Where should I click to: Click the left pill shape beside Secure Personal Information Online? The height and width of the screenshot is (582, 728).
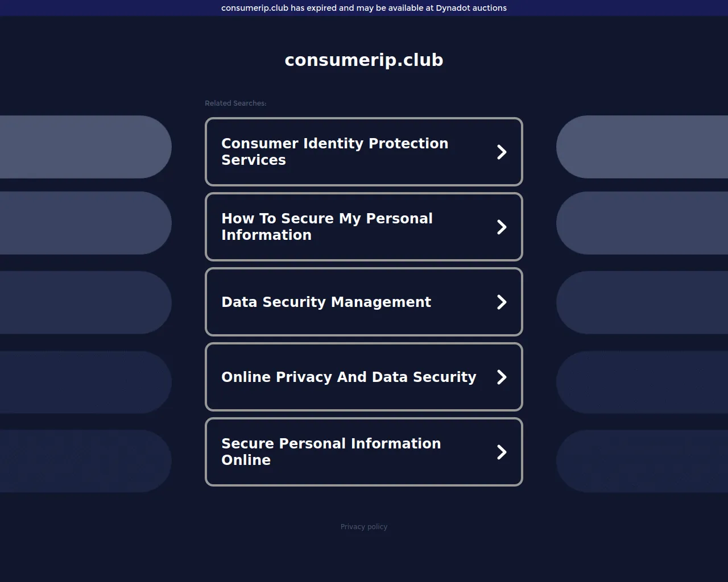[85, 460]
